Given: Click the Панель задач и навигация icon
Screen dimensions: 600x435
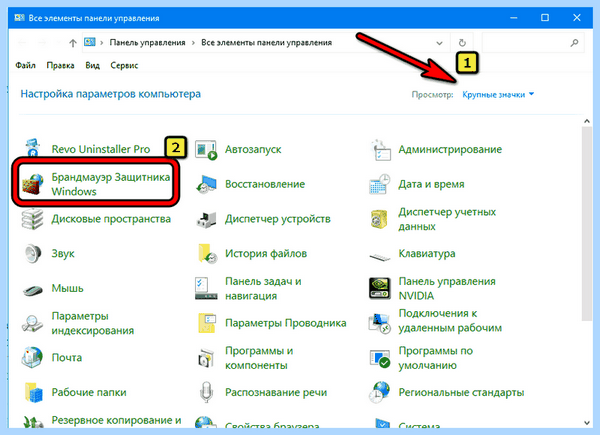Looking at the screenshot, I should tap(206, 288).
